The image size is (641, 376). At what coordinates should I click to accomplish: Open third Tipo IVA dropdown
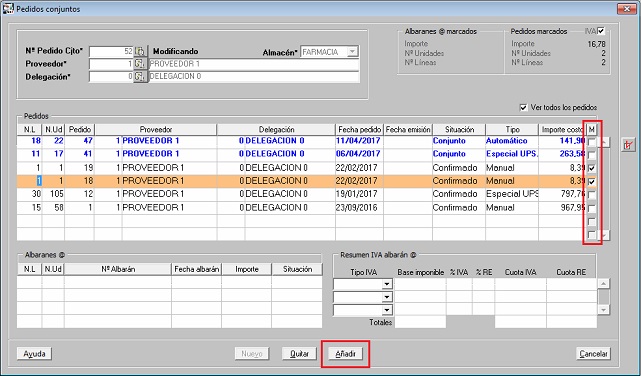coord(386,310)
